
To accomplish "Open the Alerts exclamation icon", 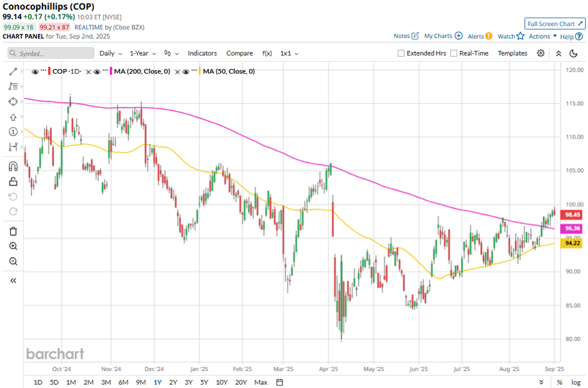I will tap(489, 36).
